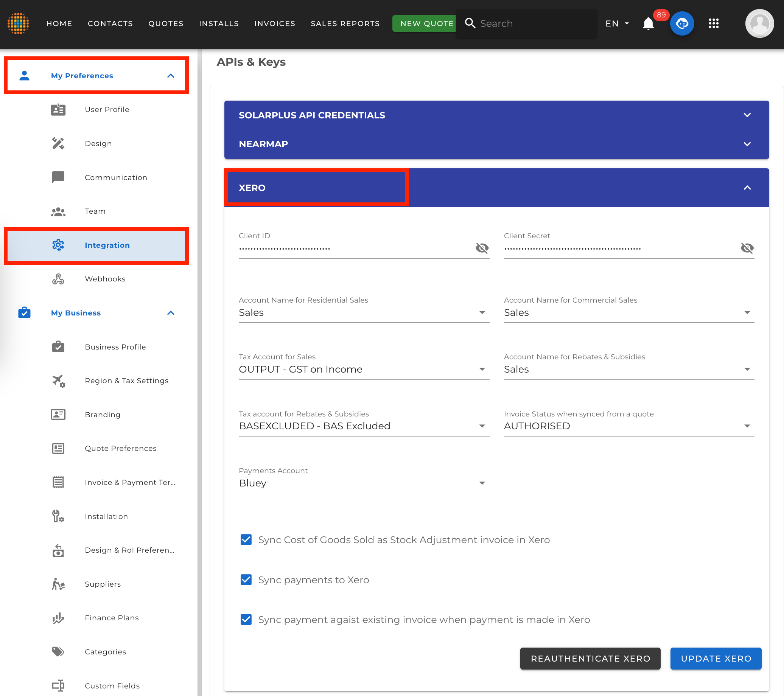Image resolution: width=784 pixels, height=696 pixels.
Task: Reveal the Client ID value
Action: click(x=482, y=248)
